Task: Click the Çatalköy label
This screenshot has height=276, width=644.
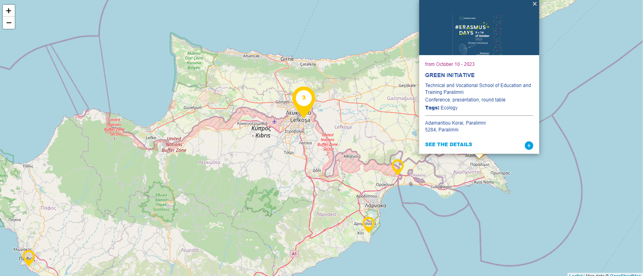Action: point(308,64)
